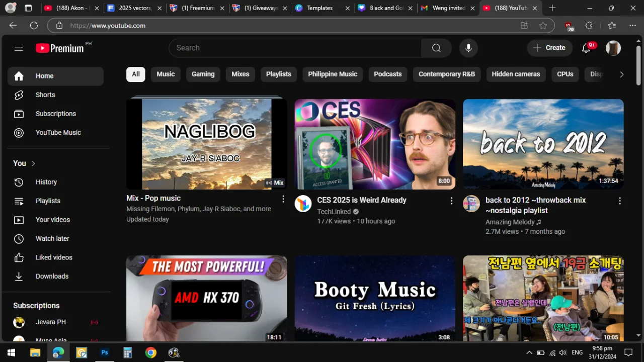
Task: Open the TechLinked channel link
Action: [x=334, y=212]
